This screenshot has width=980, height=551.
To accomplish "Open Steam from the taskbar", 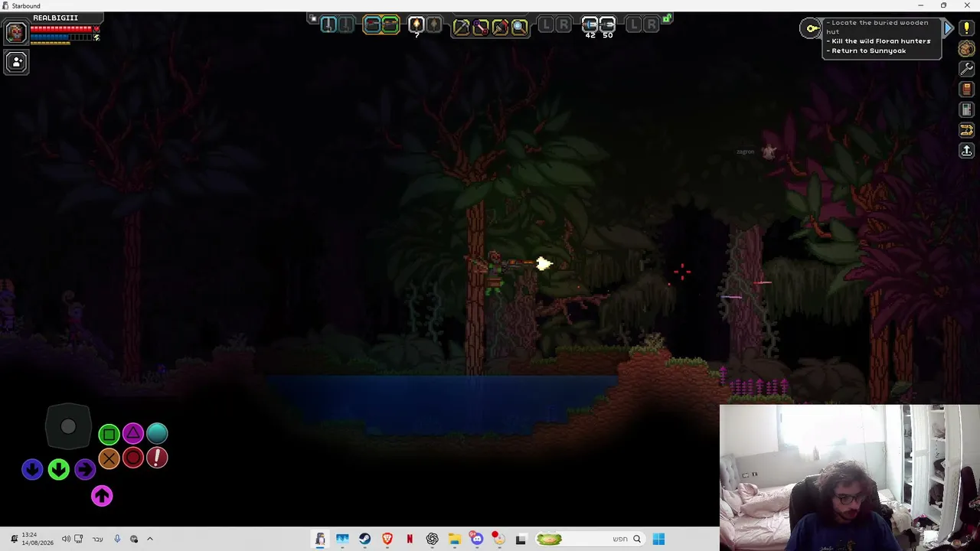I will (x=364, y=539).
